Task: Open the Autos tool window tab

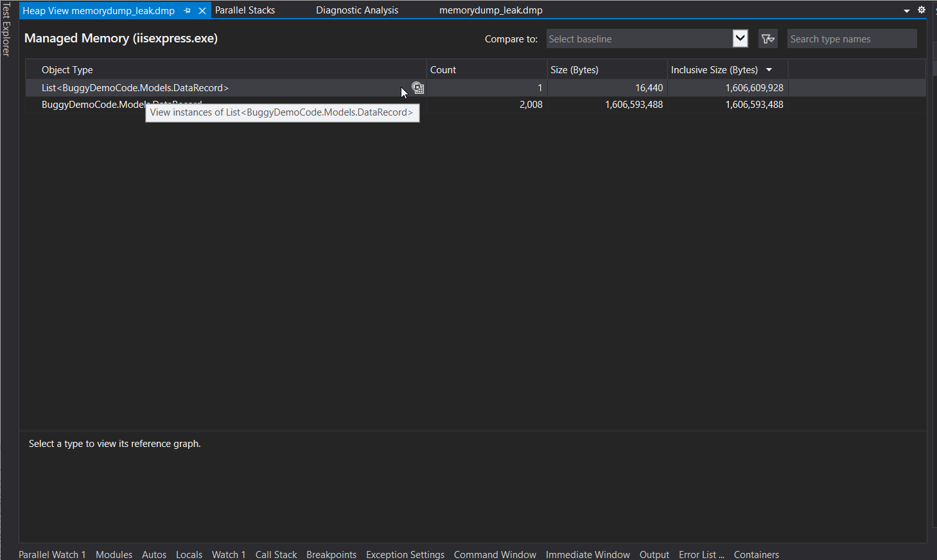Action: point(154,554)
